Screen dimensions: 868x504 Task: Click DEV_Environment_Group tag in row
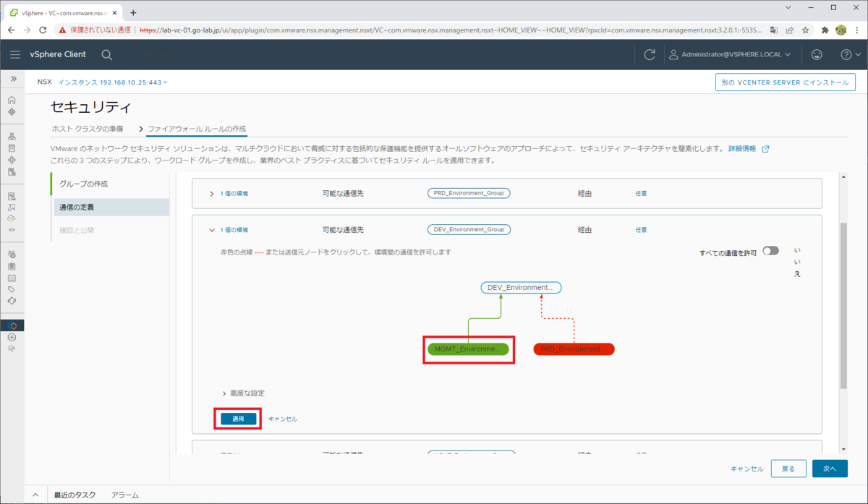tap(469, 229)
